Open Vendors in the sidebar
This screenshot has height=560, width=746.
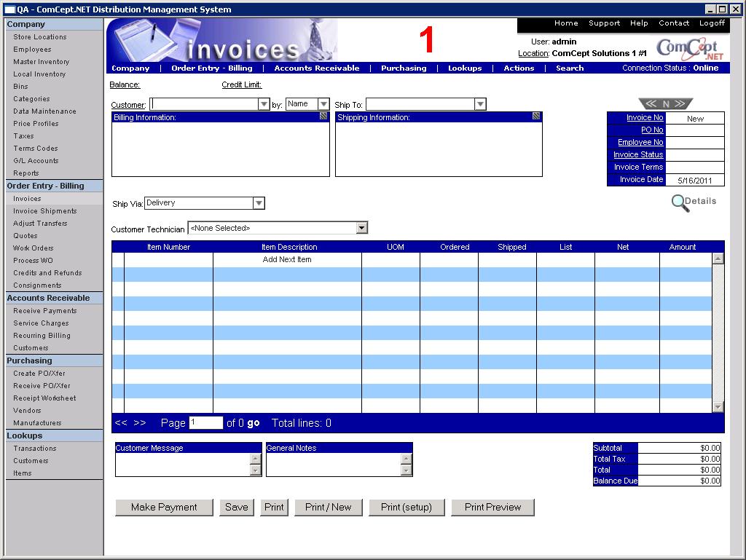[27, 410]
